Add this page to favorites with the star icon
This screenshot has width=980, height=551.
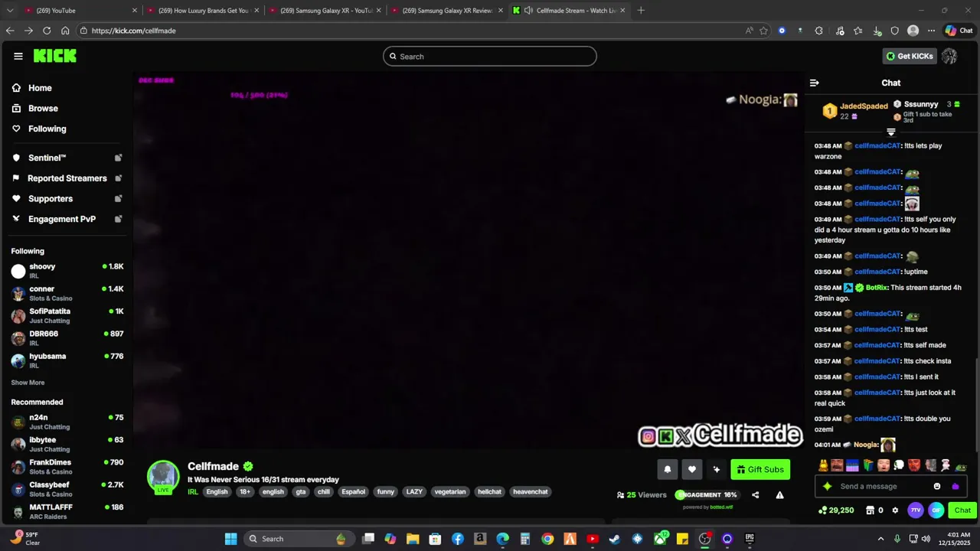pos(764,31)
